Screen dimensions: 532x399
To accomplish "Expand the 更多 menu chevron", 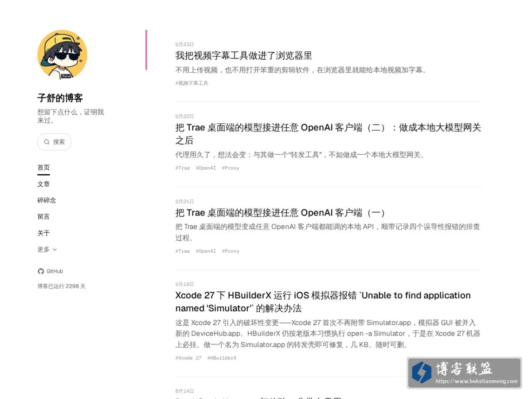I will pos(55,250).
